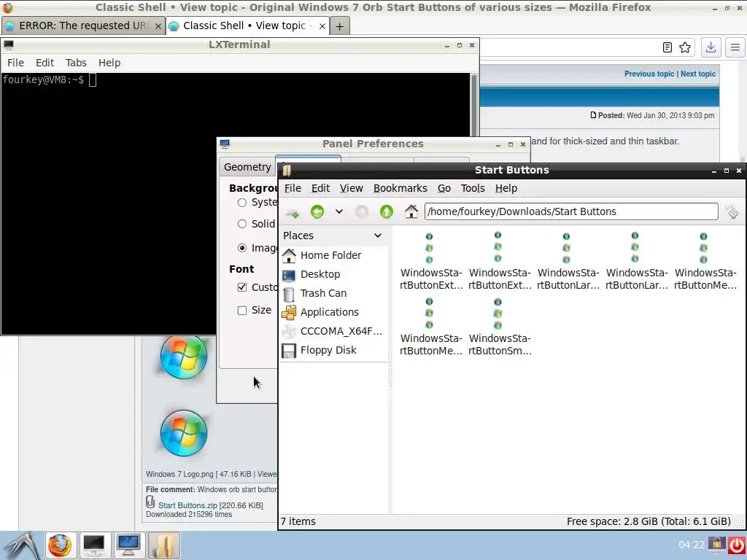Click the screen lock icon in tray
This screenshot has width=747, height=560.
pyautogui.click(x=716, y=544)
